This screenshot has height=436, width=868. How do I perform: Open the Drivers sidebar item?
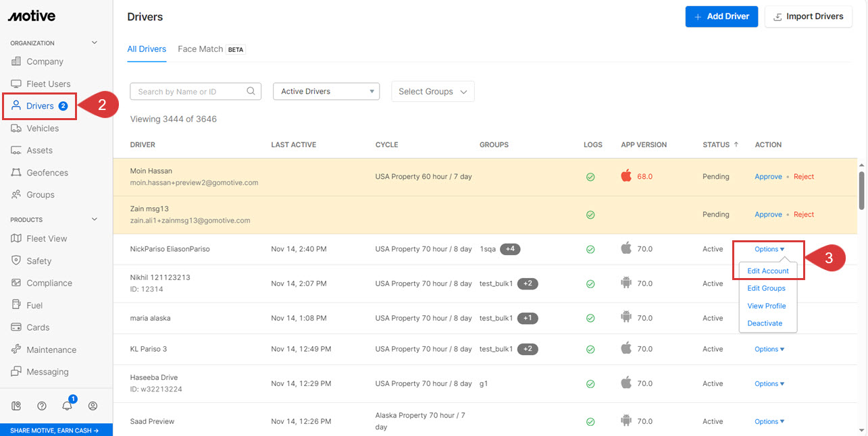tap(39, 106)
